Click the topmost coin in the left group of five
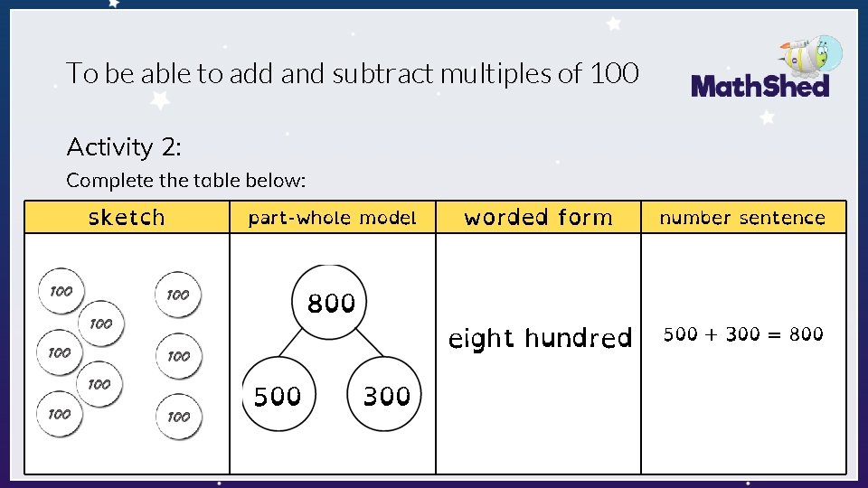The width and height of the screenshot is (868, 488). [x=61, y=291]
